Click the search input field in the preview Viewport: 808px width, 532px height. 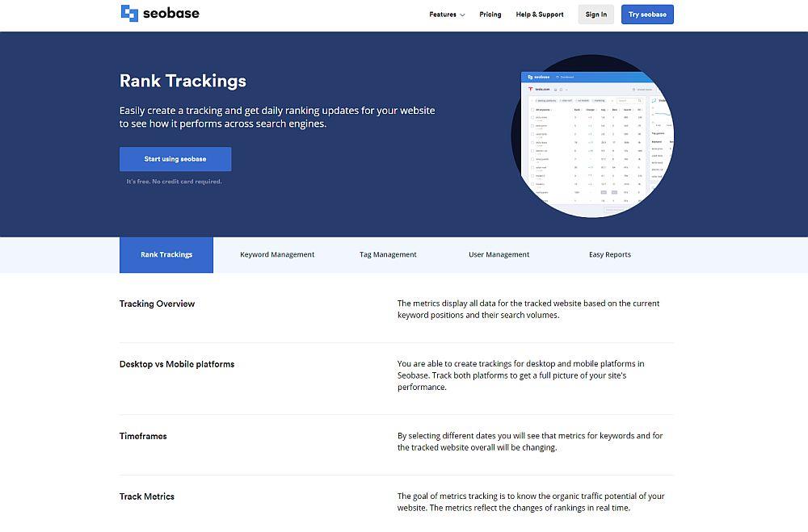click(626, 100)
